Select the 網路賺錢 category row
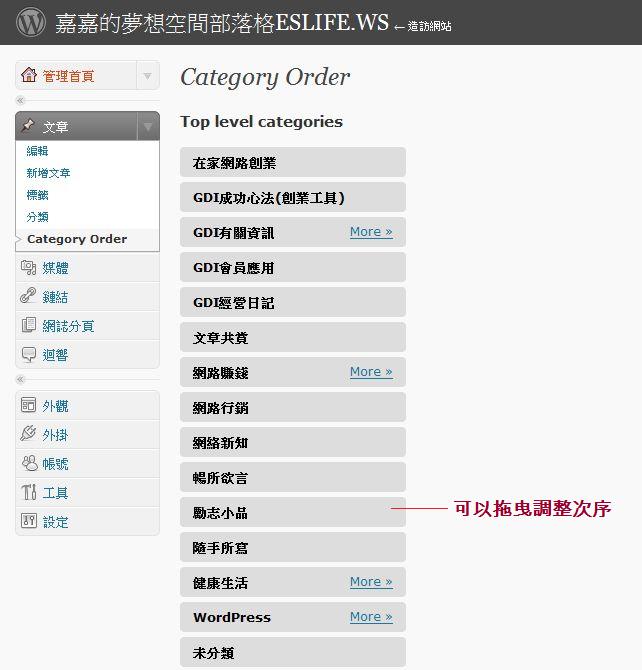 [x=293, y=373]
